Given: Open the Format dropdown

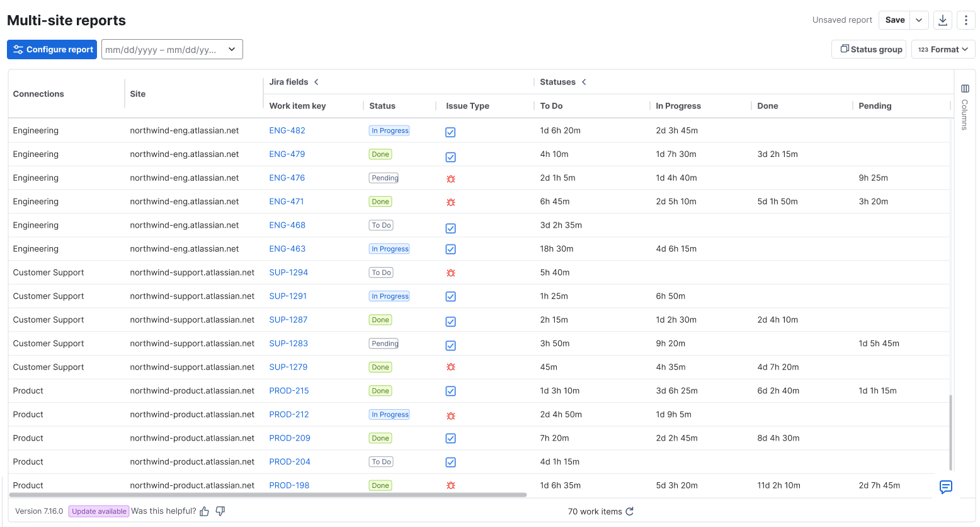Looking at the screenshot, I should 943,49.
